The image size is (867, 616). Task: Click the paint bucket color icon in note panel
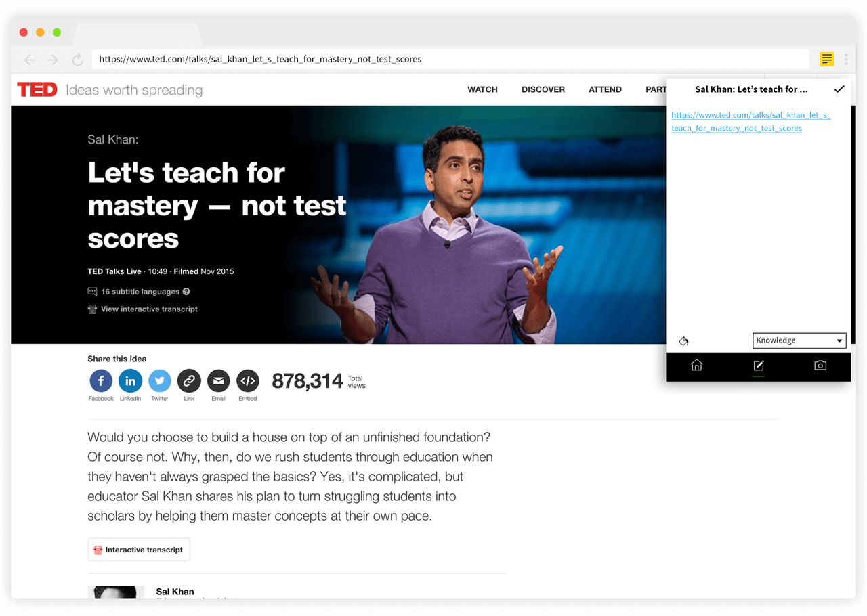684,340
